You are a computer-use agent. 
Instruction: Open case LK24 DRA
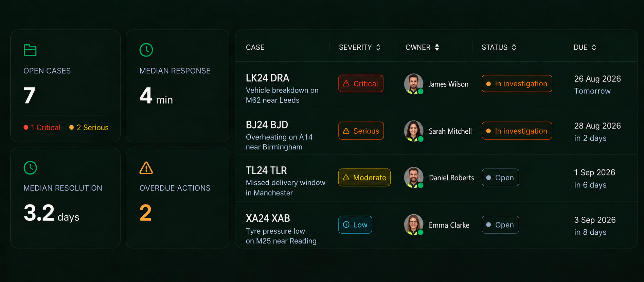[268, 78]
